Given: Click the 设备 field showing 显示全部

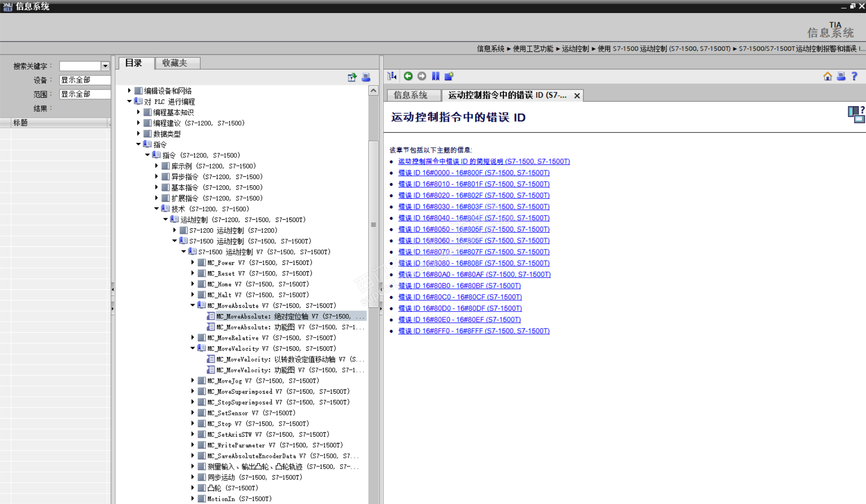Looking at the screenshot, I should (85, 80).
